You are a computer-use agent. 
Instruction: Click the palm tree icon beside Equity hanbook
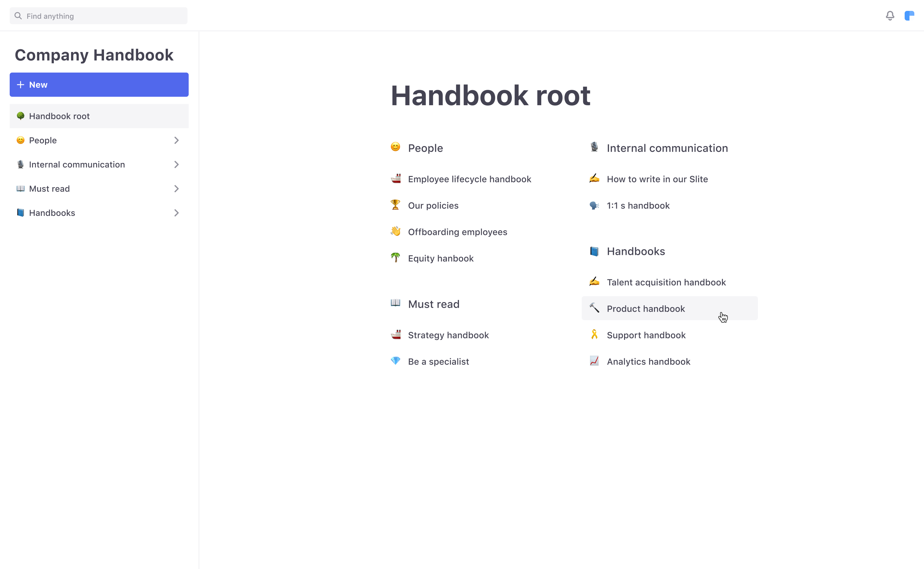[x=396, y=258]
